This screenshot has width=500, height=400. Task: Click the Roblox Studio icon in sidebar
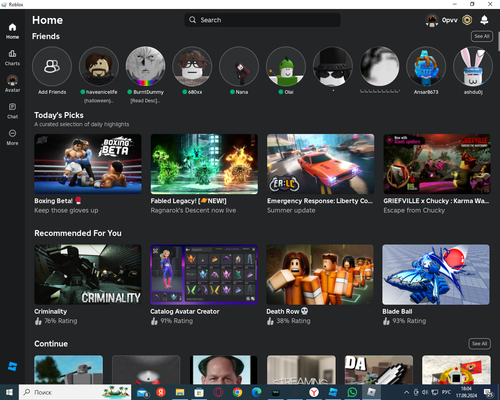pos(12,367)
